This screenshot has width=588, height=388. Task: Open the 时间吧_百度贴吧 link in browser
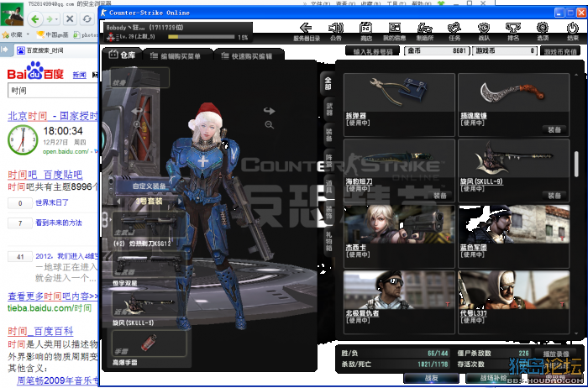click(45, 175)
